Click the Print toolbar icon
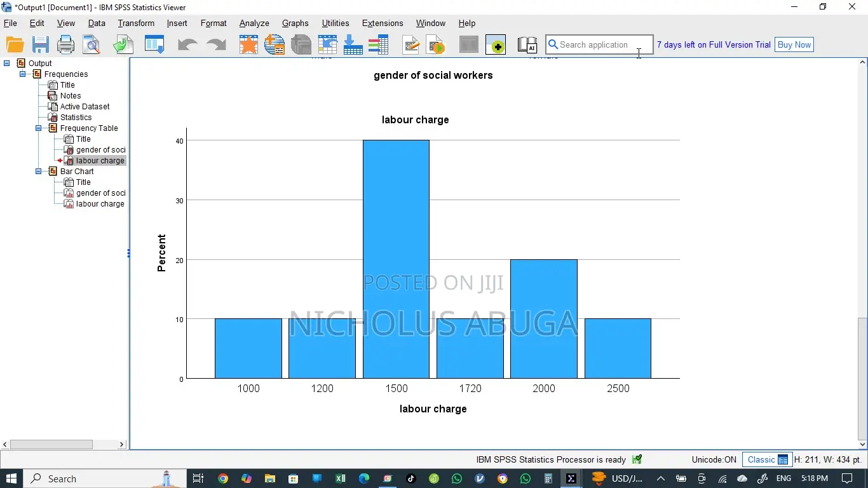Image resolution: width=868 pixels, height=488 pixels. 65,44
